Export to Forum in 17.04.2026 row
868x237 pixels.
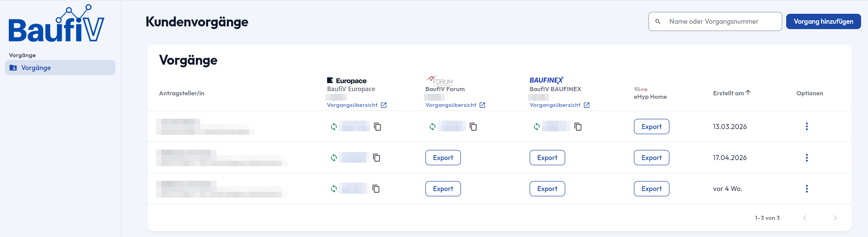[443, 157]
